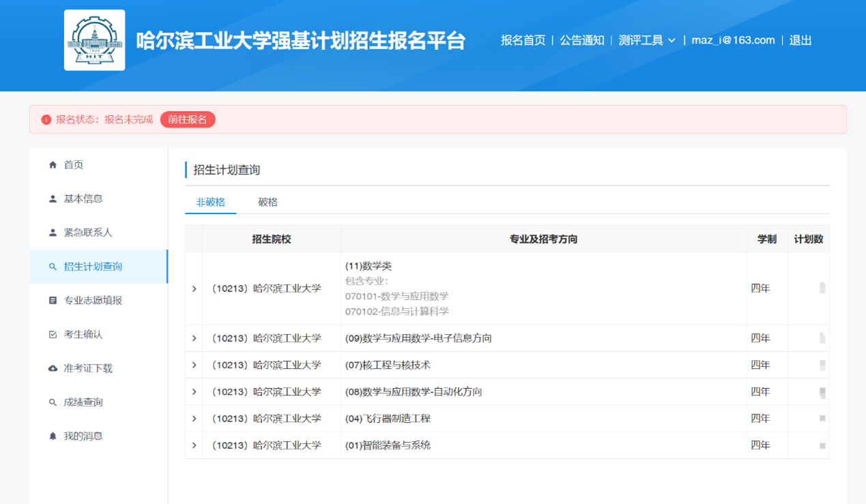Expand the (01)智能装备与系统 row
866x504 pixels.
click(x=194, y=445)
